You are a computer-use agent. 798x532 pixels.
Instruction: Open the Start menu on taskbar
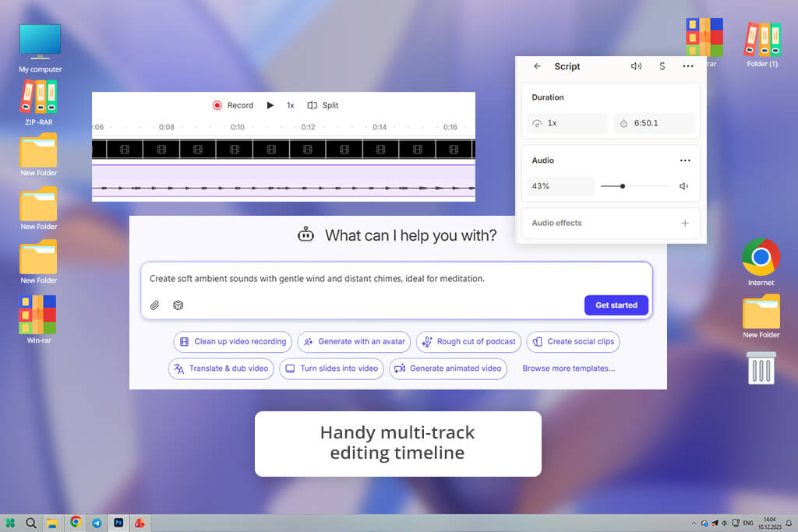[x=10, y=523]
